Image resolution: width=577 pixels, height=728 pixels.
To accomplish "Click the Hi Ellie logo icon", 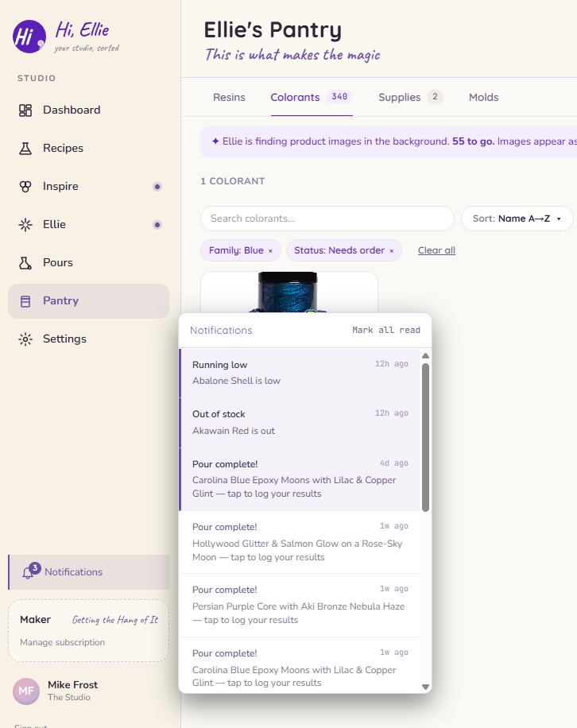I will (29, 37).
